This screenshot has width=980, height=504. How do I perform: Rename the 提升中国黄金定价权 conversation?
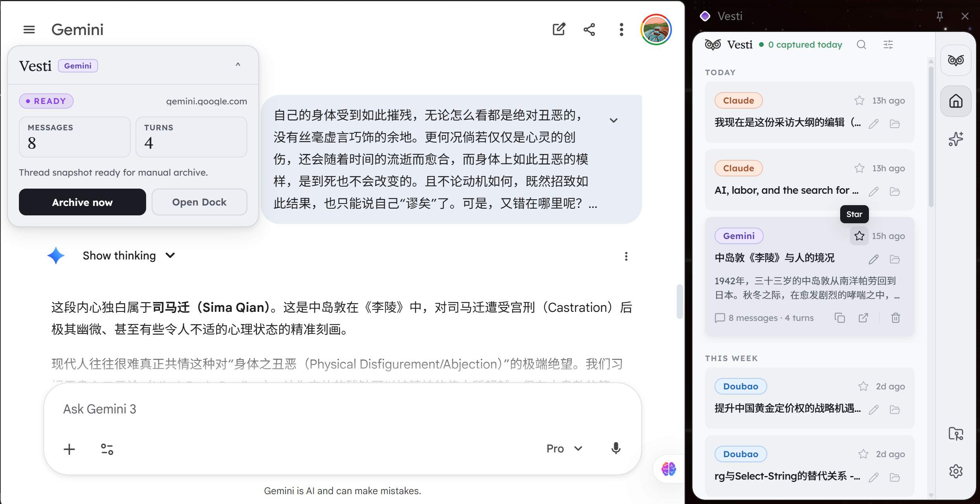click(x=874, y=410)
